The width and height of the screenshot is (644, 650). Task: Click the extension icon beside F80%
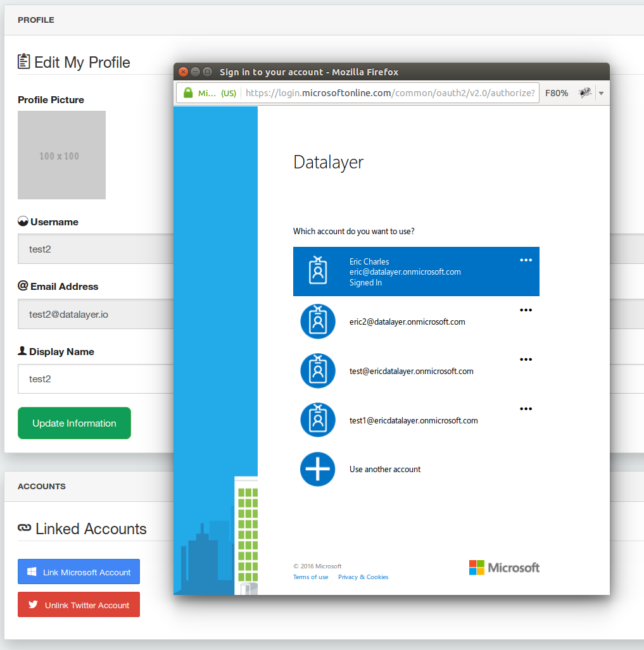(585, 93)
